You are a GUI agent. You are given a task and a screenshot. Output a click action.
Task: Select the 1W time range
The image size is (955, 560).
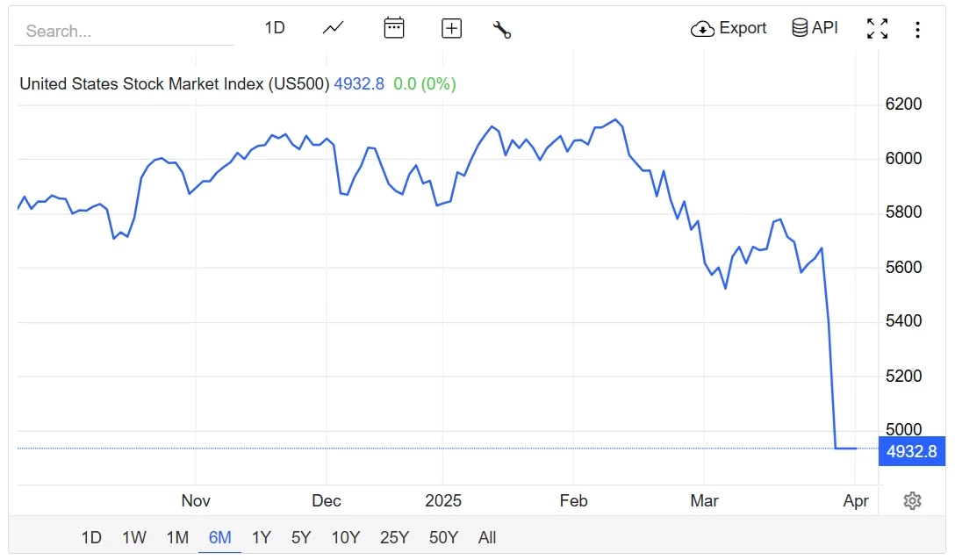[x=134, y=537]
